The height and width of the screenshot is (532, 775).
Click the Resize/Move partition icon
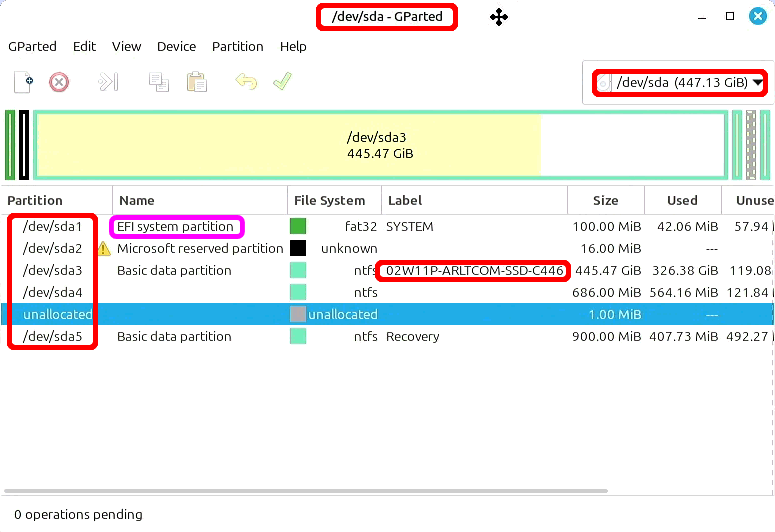[x=108, y=82]
